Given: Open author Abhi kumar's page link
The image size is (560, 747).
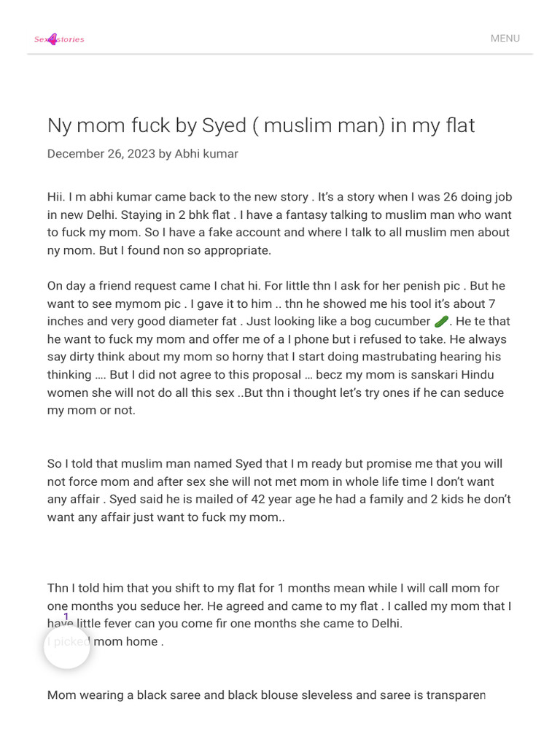Looking at the screenshot, I should click(206, 154).
